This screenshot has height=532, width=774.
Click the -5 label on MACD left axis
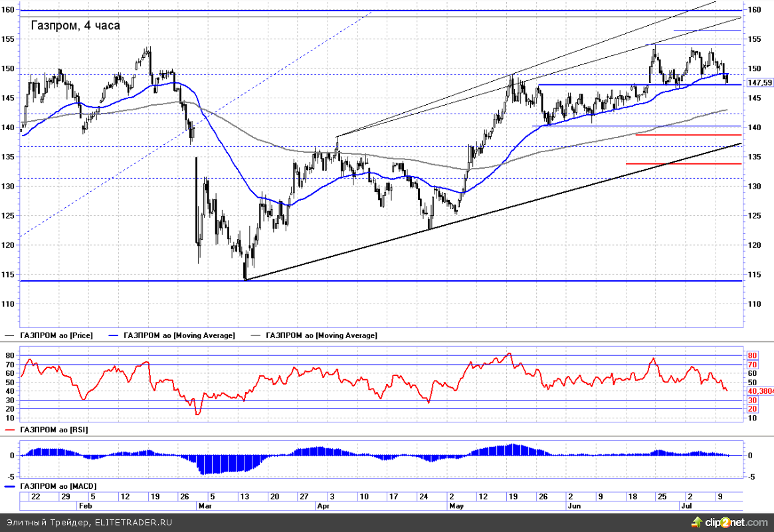click(x=9, y=477)
